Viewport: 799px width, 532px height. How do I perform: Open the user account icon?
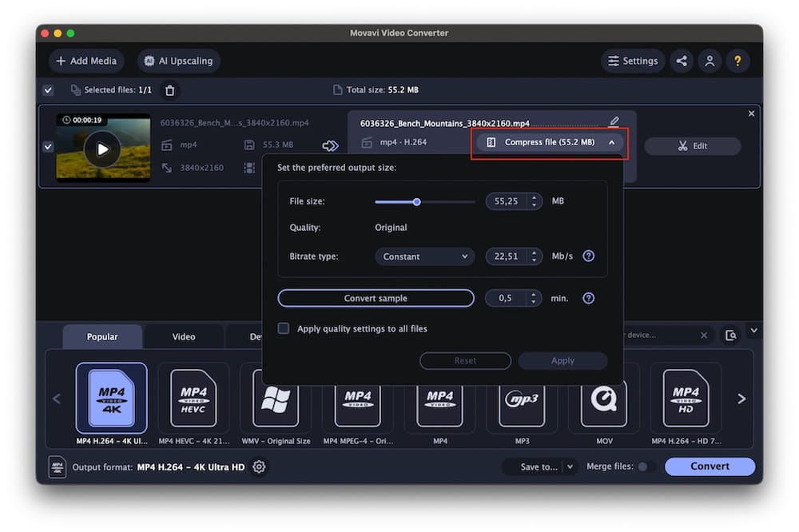(x=710, y=62)
